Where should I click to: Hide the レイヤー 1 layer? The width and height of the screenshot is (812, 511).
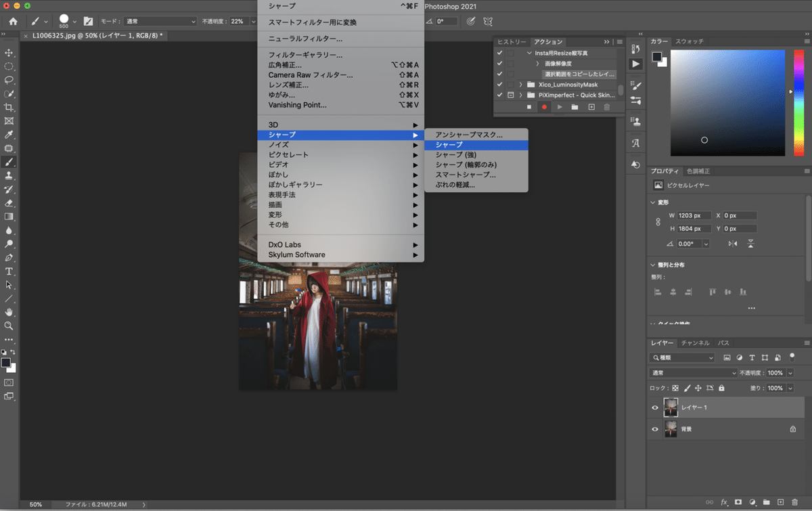654,407
